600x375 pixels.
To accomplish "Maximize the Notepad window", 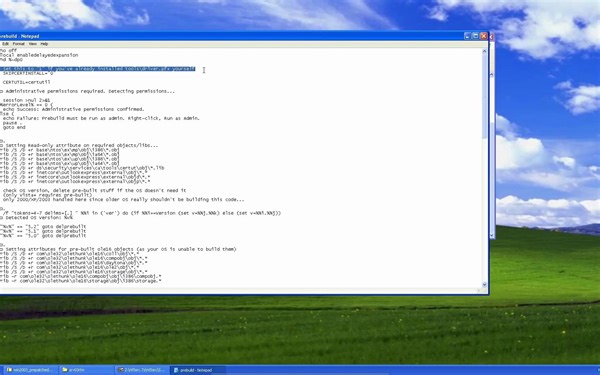I will coord(476,36).
